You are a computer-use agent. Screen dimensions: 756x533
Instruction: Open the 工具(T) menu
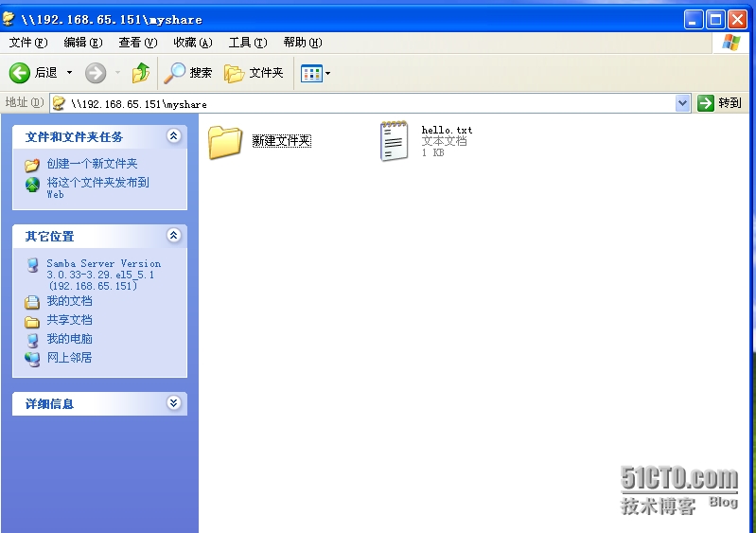coord(248,43)
